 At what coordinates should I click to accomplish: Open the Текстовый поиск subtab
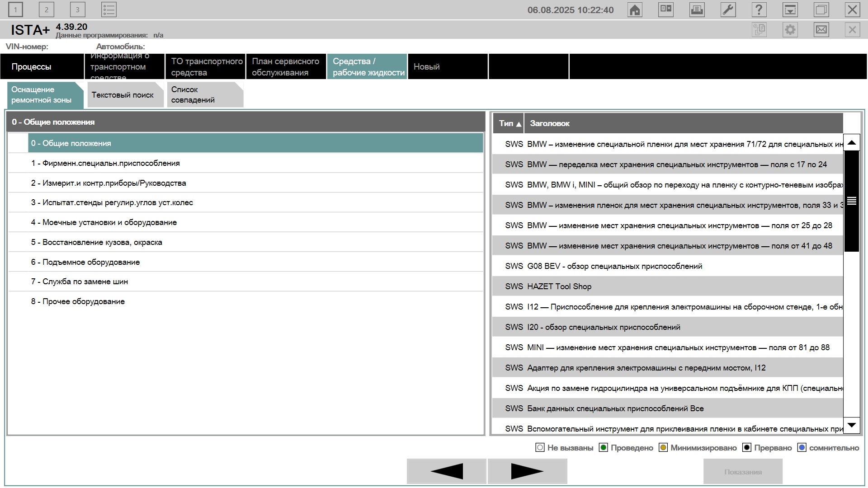(125, 95)
